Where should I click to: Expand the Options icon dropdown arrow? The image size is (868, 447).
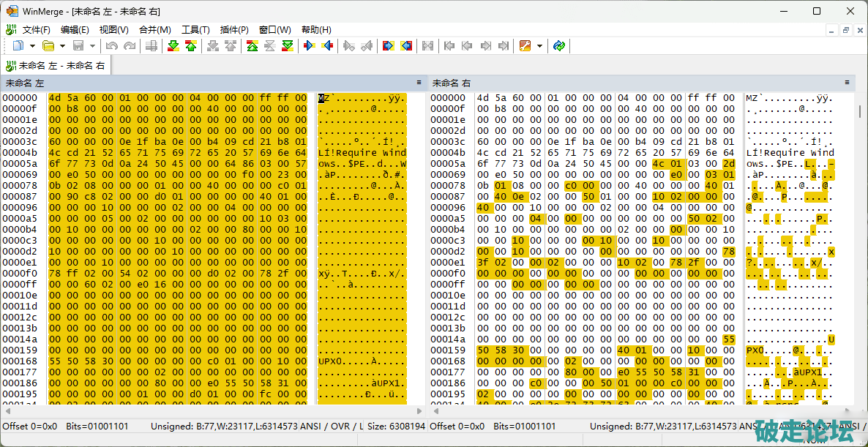[x=539, y=46]
